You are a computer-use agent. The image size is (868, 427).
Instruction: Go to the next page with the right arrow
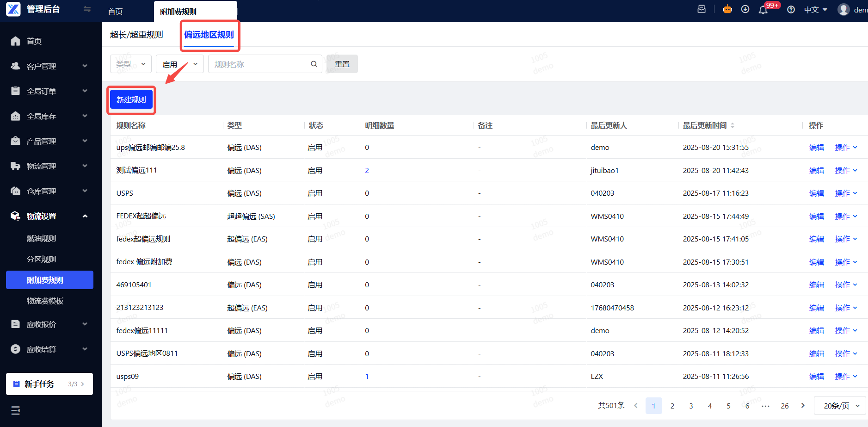tap(803, 406)
